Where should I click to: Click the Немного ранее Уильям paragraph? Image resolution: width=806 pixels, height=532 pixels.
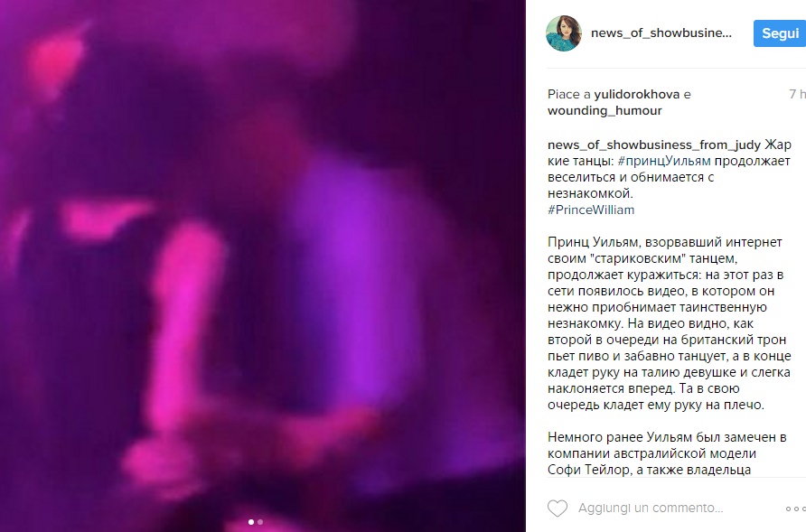click(x=667, y=453)
